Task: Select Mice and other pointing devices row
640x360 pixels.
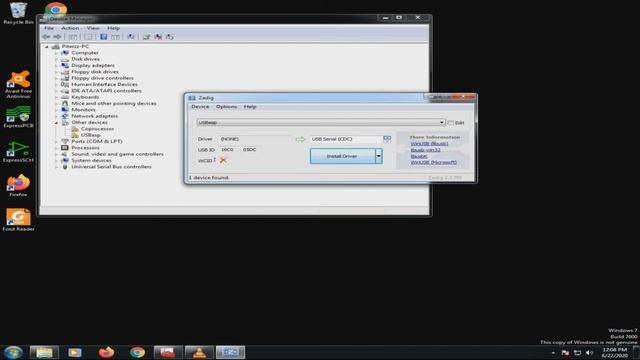Action: pyautogui.click(x=114, y=104)
